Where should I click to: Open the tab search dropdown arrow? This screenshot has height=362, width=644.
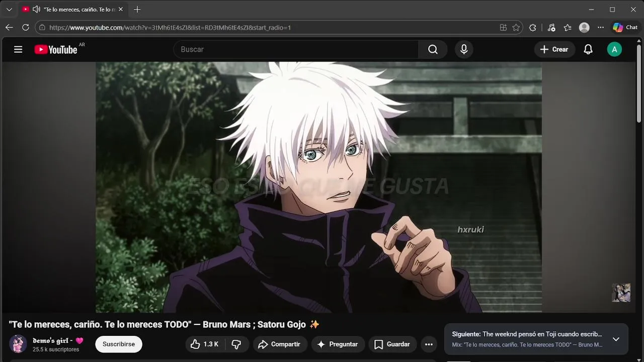tap(9, 9)
